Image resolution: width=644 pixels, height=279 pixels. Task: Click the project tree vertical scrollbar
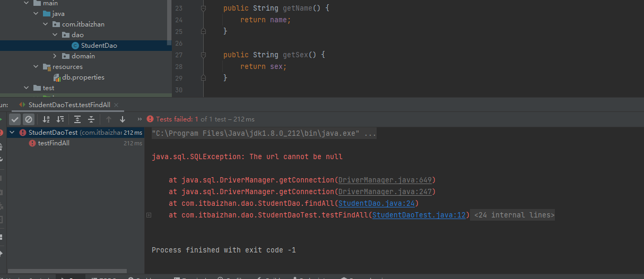(170, 21)
